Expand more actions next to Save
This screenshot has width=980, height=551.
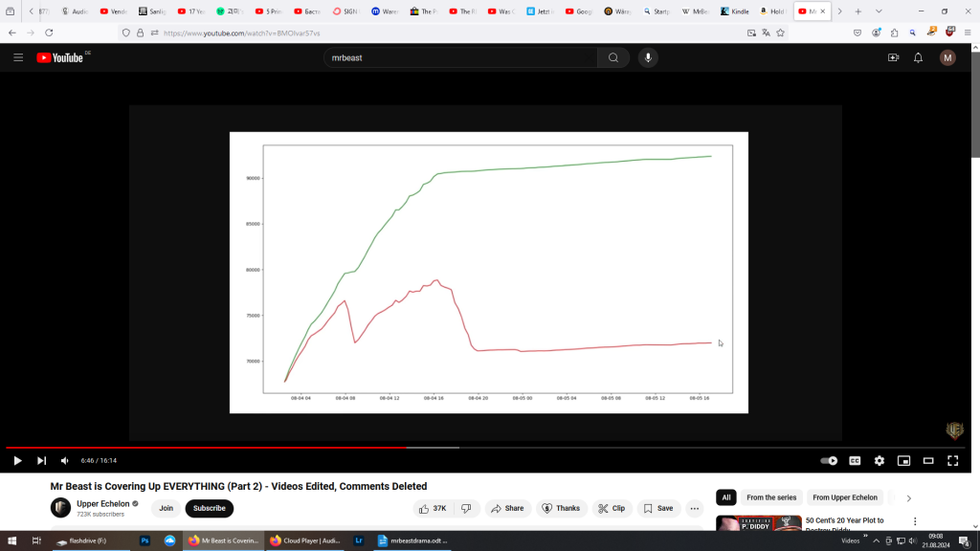click(695, 508)
